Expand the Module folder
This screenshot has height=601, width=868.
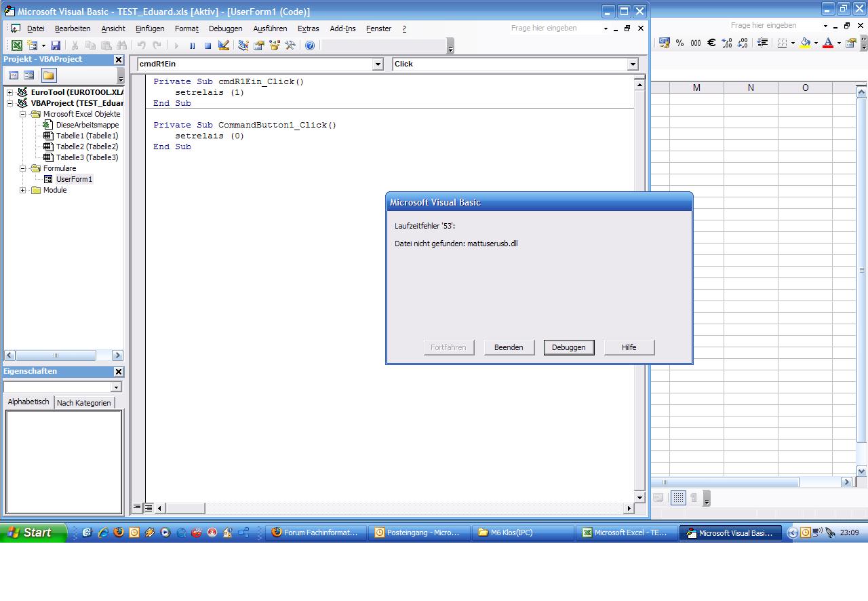22,190
